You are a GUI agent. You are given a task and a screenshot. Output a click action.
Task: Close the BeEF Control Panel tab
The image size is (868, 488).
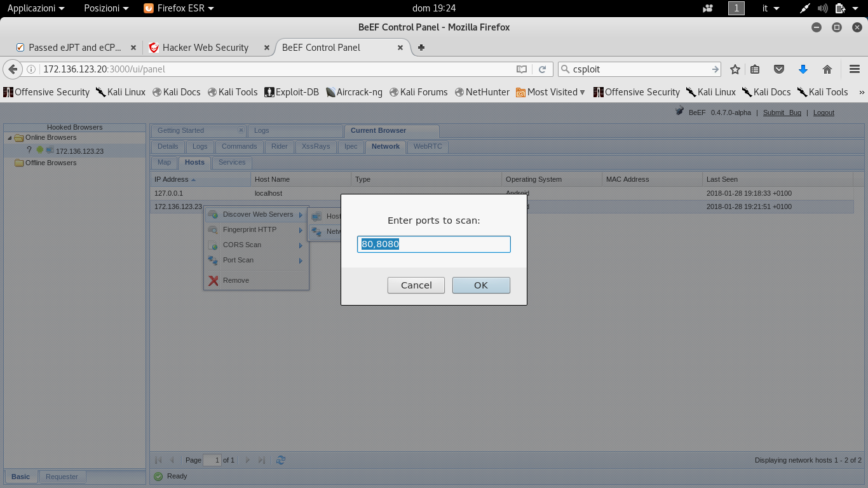[x=400, y=48]
